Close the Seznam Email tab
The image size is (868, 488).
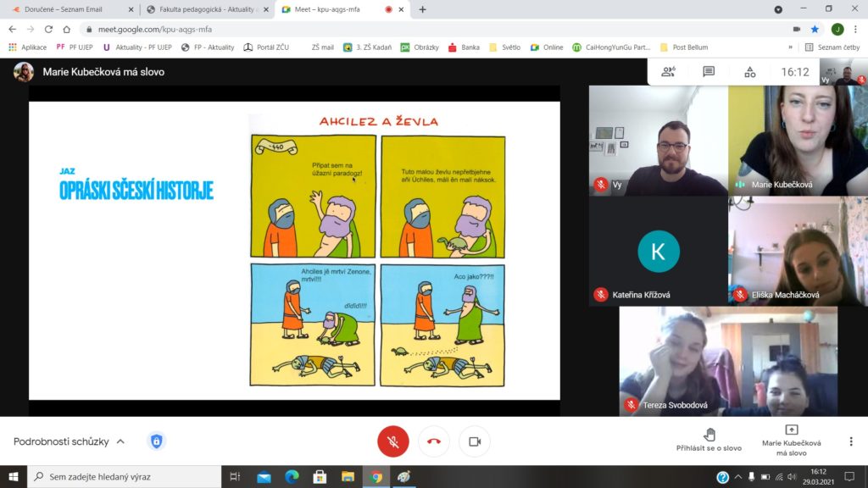coord(131,9)
